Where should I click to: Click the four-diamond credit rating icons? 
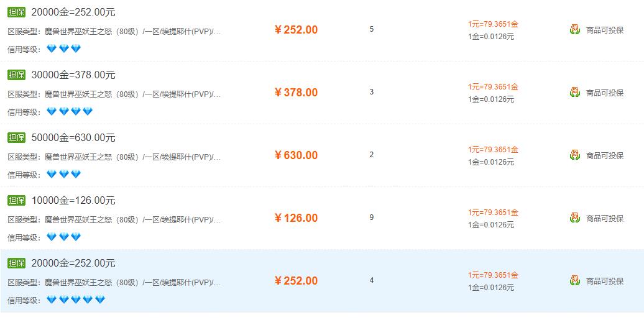[70, 111]
